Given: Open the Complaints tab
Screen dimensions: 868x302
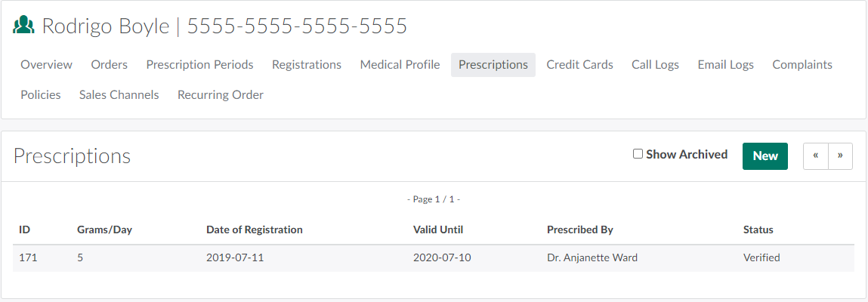Looking at the screenshot, I should pyautogui.click(x=802, y=65).
